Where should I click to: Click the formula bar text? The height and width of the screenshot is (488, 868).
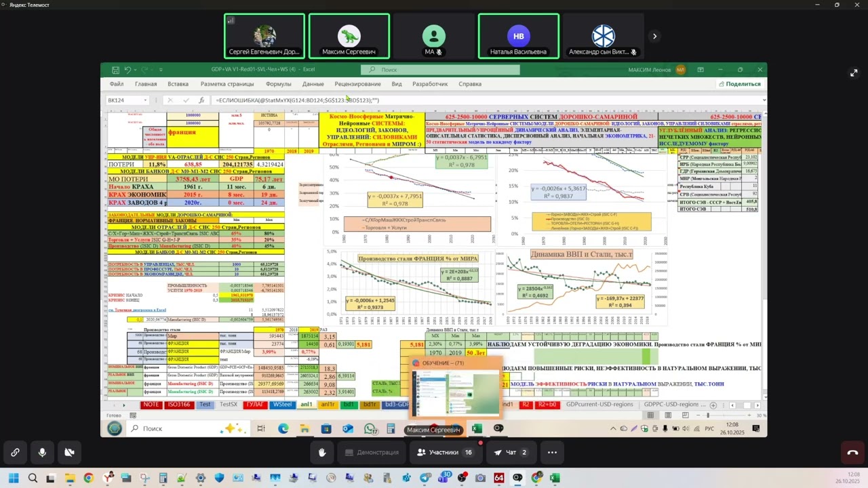pyautogui.click(x=298, y=100)
